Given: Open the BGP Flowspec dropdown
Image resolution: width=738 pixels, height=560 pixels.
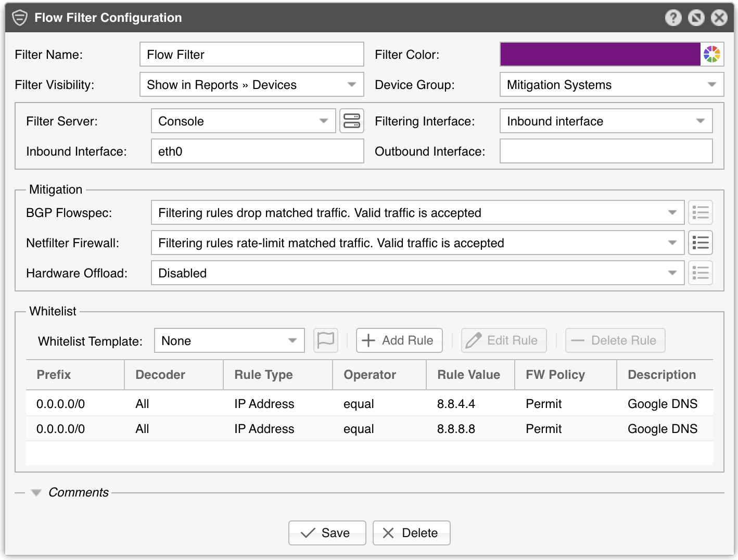Looking at the screenshot, I should pos(418,212).
